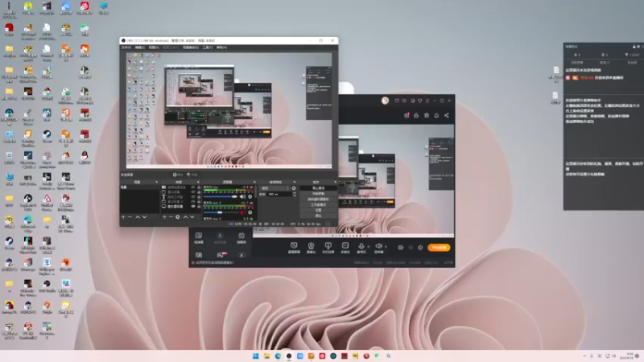
Task: Click the transition duration stepper arrows
Action: point(295,194)
